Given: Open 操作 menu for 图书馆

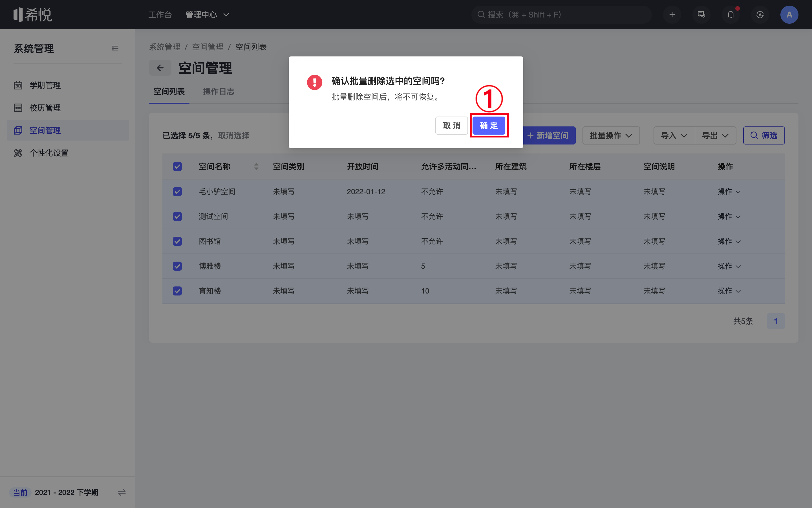Looking at the screenshot, I should (x=729, y=241).
